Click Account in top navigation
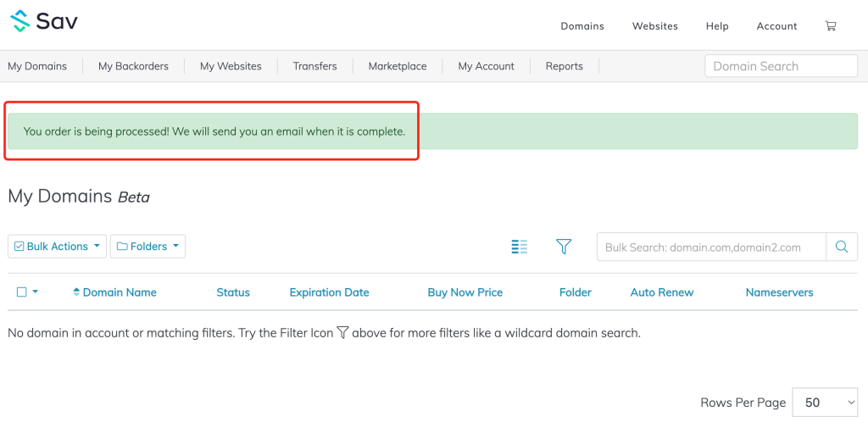 (x=776, y=26)
